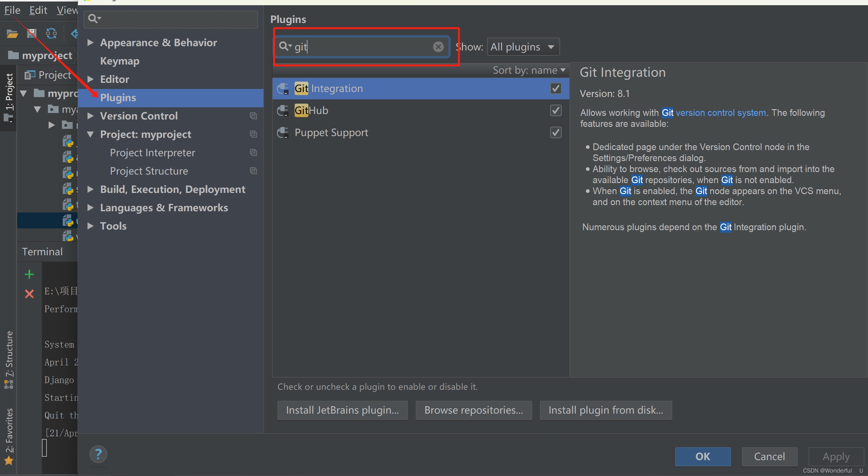Screen dimensions: 868x476
Task: Open the Git version control system link
Action: [721, 113]
